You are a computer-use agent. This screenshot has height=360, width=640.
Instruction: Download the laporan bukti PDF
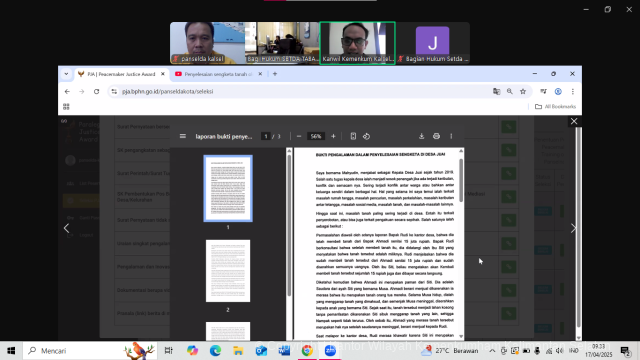pos(421,136)
